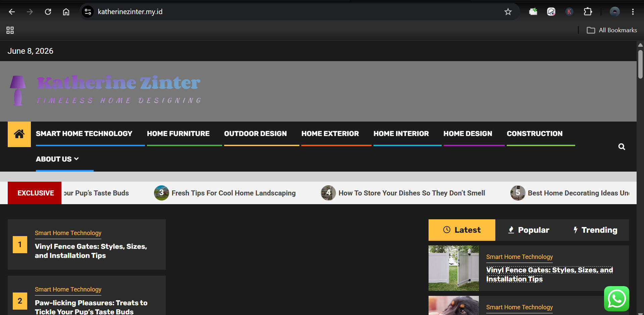Open How To Store Your Dishes ticker

pyautogui.click(x=412, y=193)
